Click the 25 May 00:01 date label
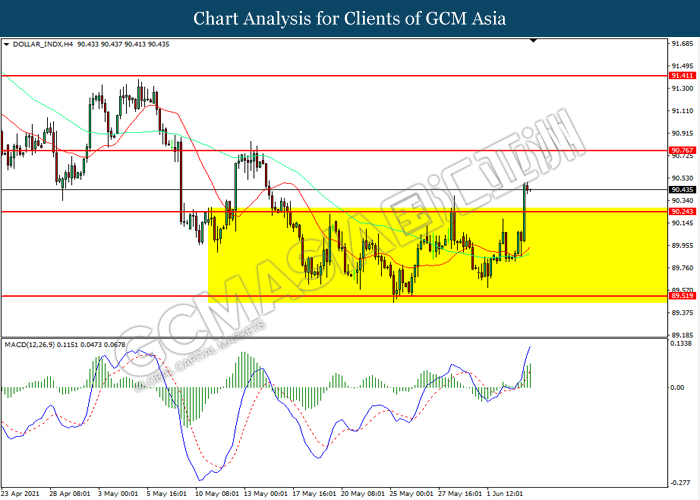Viewport: 700px width, 500px height. tap(411, 493)
